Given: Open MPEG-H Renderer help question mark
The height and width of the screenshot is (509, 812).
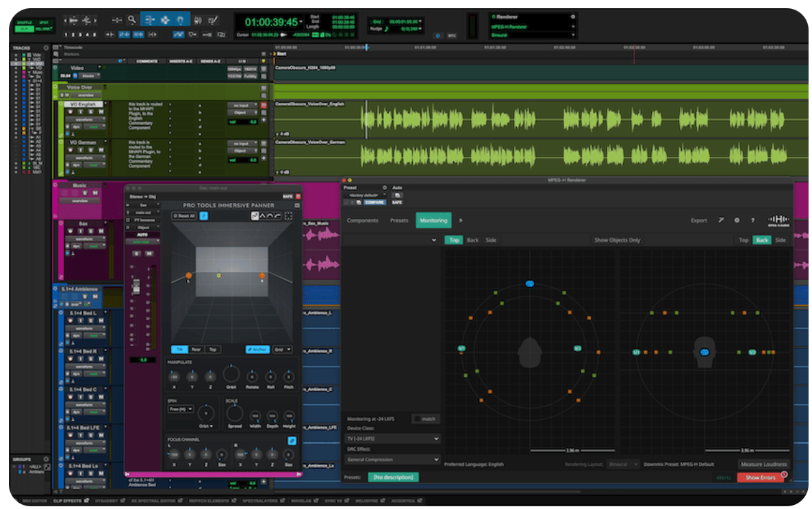Looking at the screenshot, I should pos(752,220).
